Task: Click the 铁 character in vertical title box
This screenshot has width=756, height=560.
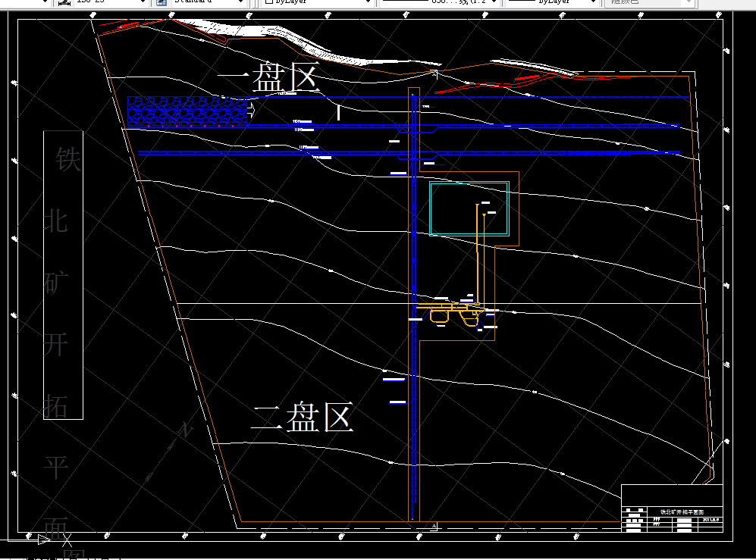Action: [67, 159]
